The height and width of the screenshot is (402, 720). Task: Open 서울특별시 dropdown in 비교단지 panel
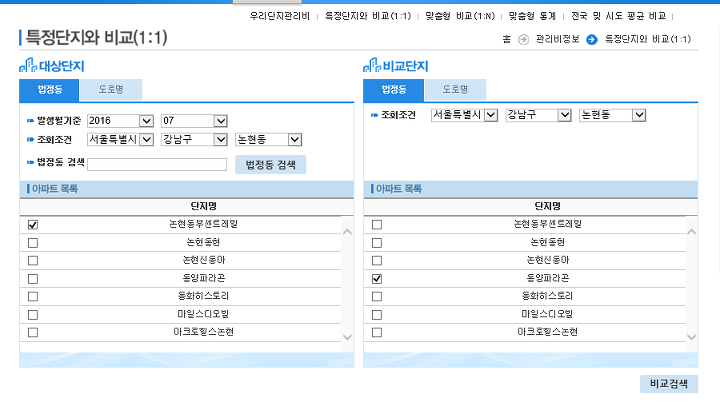click(x=464, y=115)
